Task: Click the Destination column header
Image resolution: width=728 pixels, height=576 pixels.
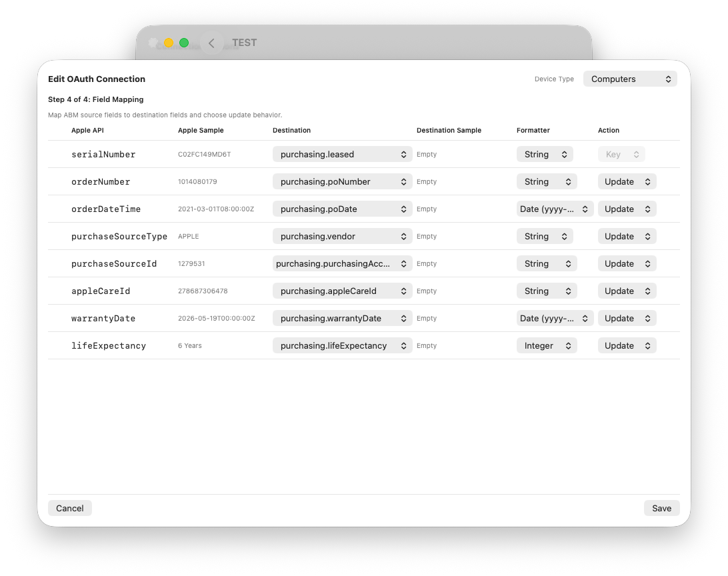Action: [x=291, y=131]
